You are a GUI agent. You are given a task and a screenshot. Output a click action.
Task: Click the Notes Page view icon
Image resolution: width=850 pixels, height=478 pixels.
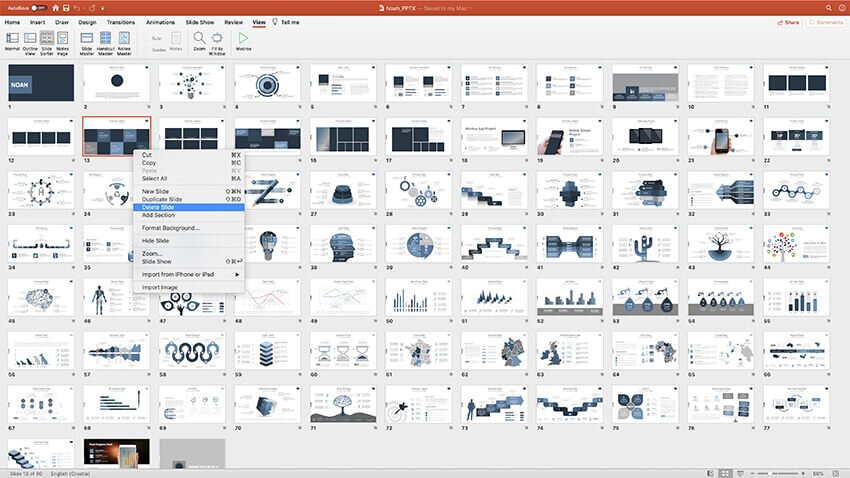63,41
